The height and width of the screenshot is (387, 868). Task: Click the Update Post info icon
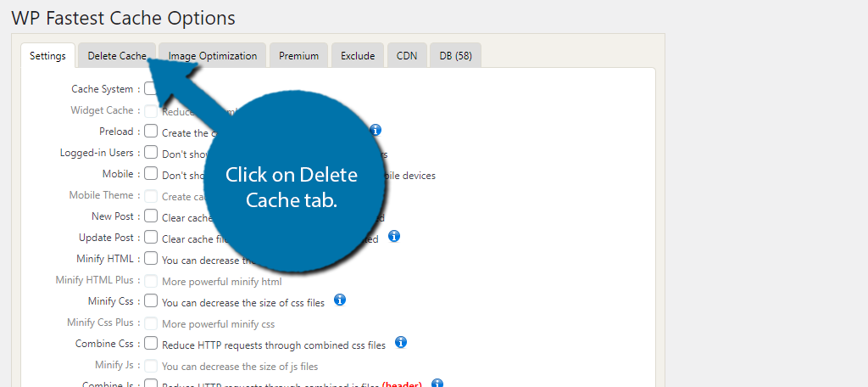click(393, 236)
